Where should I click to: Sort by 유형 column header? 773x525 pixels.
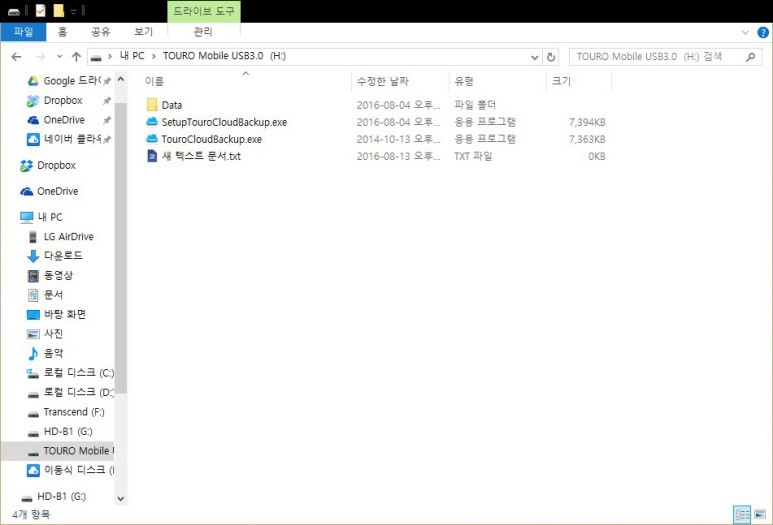point(464,81)
